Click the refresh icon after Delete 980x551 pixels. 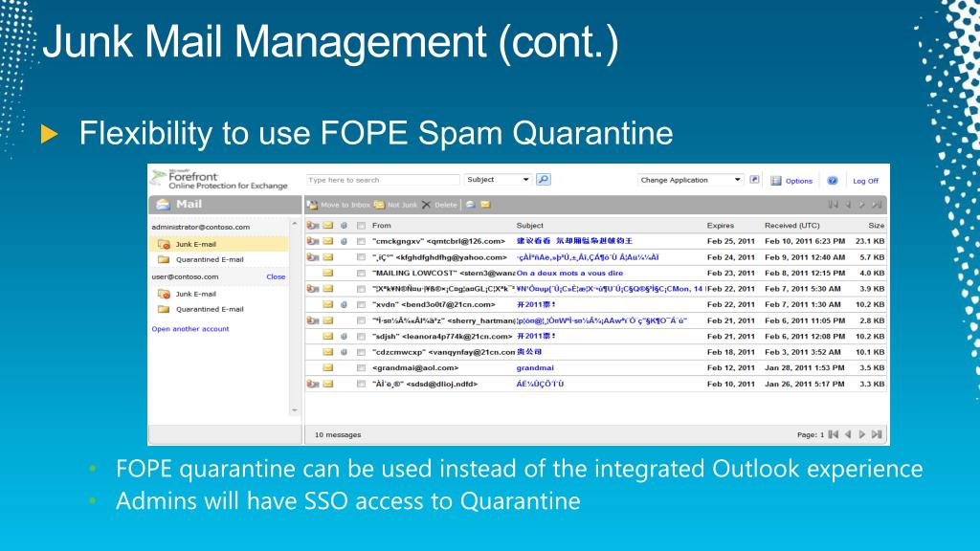470,205
